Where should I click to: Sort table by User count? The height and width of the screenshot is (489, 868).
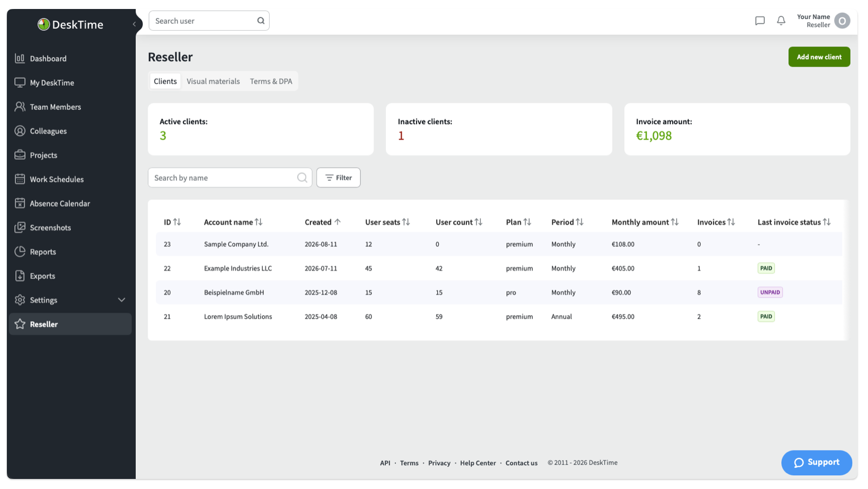[459, 222]
